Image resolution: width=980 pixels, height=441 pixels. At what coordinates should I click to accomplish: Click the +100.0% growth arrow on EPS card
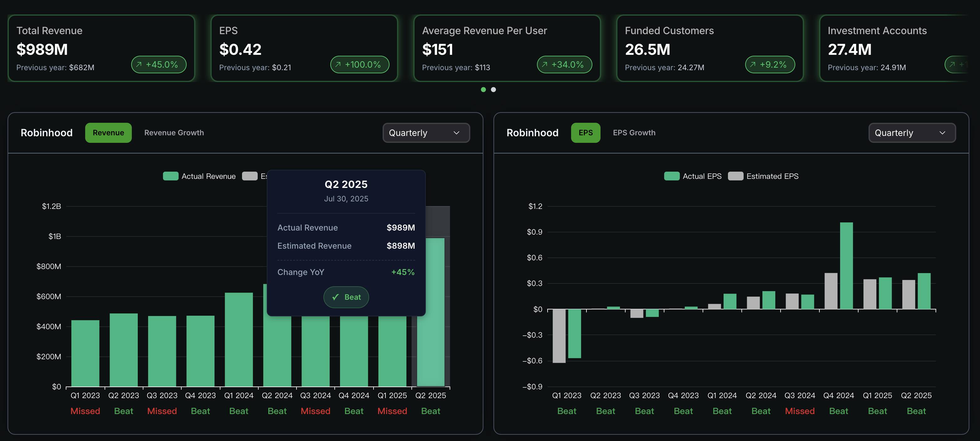click(359, 64)
